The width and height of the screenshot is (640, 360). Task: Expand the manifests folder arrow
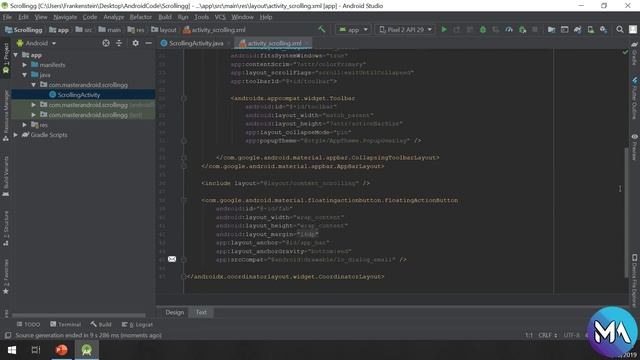coord(25,65)
